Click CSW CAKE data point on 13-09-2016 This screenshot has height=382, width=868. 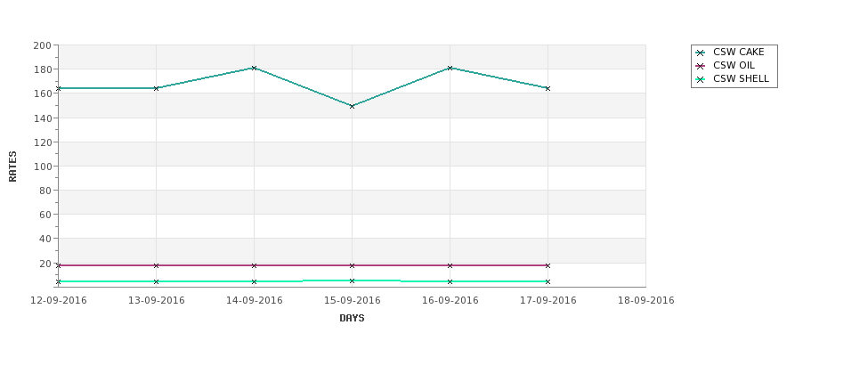tap(156, 88)
